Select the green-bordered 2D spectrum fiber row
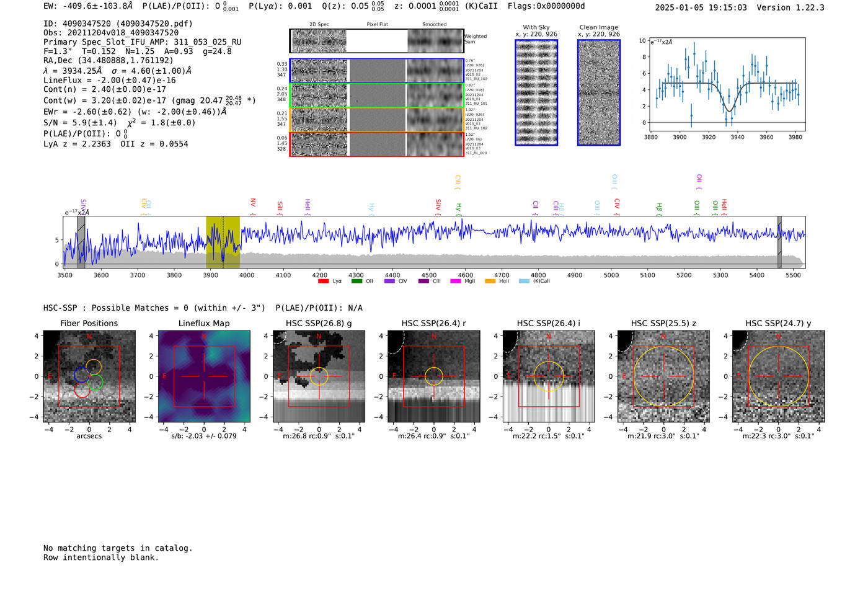The width and height of the screenshot is (868, 591). point(377,96)
